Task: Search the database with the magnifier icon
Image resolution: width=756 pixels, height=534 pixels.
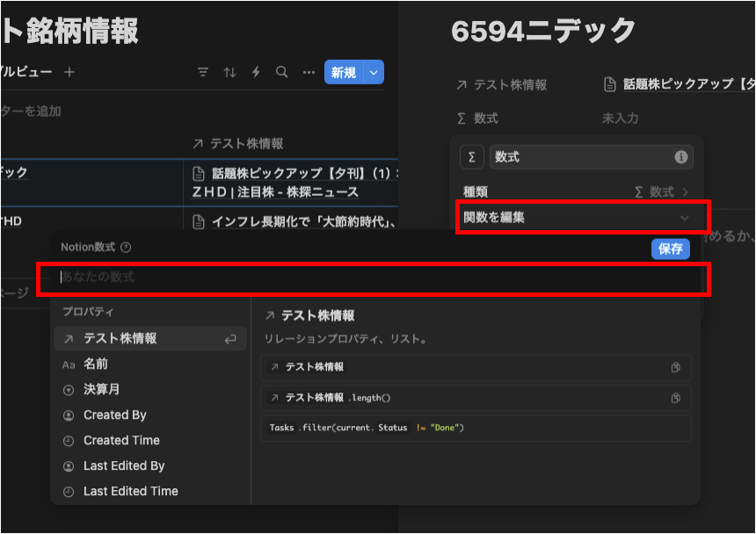Action: pyautogui.click(x=282, y=72)
